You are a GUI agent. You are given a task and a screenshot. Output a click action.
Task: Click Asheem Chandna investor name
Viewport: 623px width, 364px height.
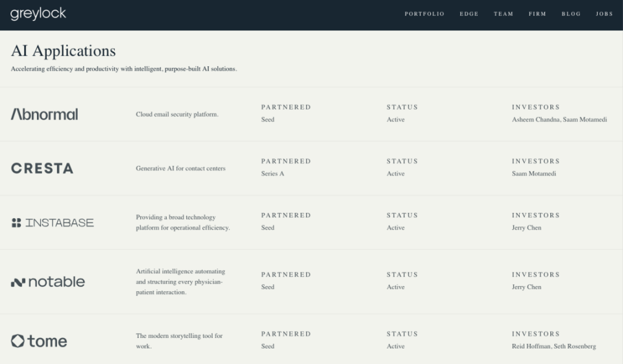[x=535, y=119]
